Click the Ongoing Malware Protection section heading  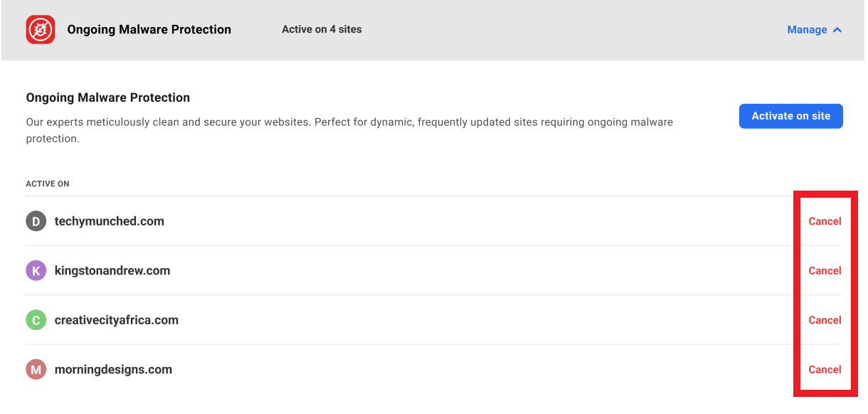tap(108, 97)
